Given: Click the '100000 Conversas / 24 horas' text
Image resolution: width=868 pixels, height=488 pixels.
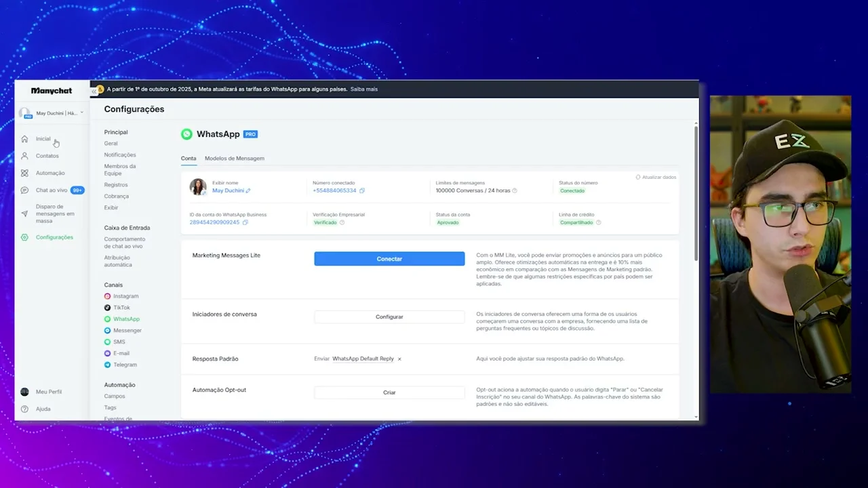Looking at the screenshot, I should pos(473,191).
